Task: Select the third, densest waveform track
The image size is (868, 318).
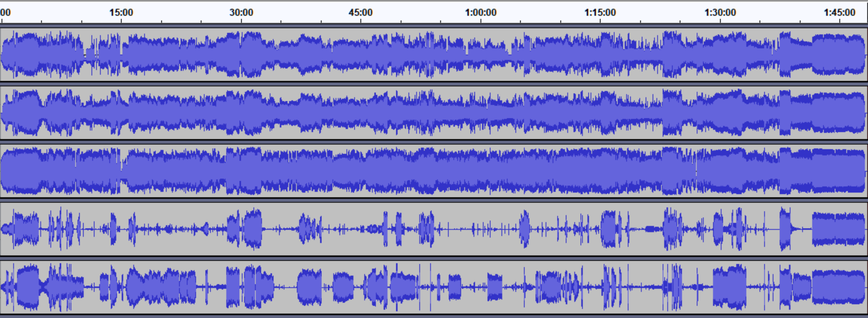Action: pyautogui.click(x=433, y=171)
